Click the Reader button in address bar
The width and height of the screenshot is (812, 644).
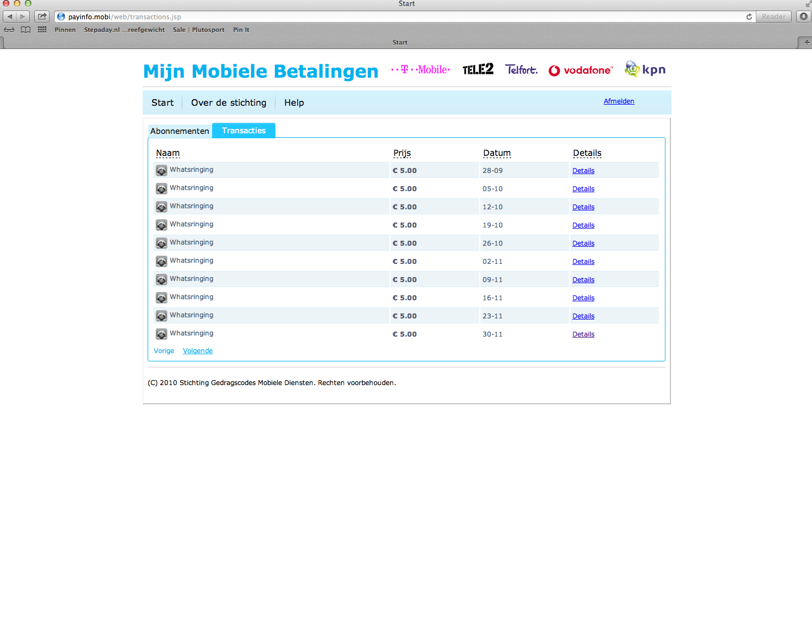pyautogui.click(x=773, y=17)
